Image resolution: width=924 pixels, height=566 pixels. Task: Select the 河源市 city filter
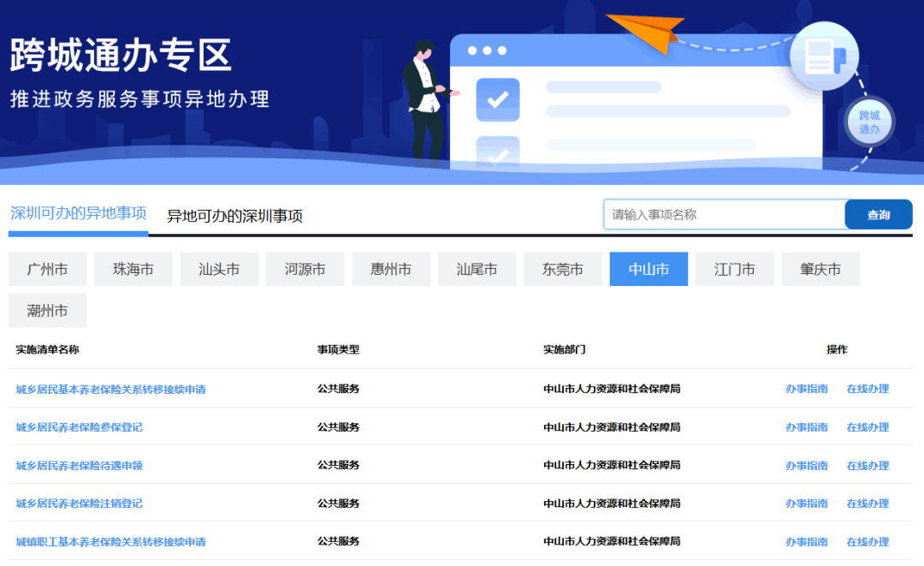(305, 269)
